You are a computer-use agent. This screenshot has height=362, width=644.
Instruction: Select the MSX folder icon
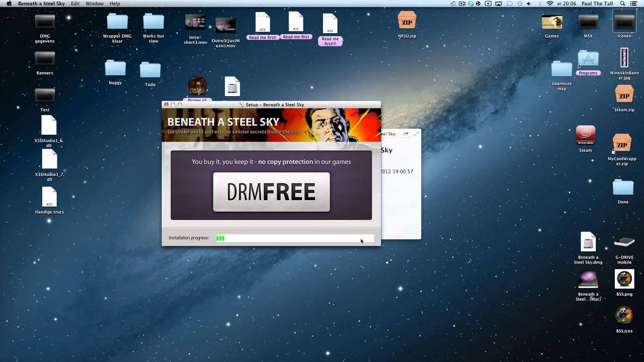coord(588,22)
